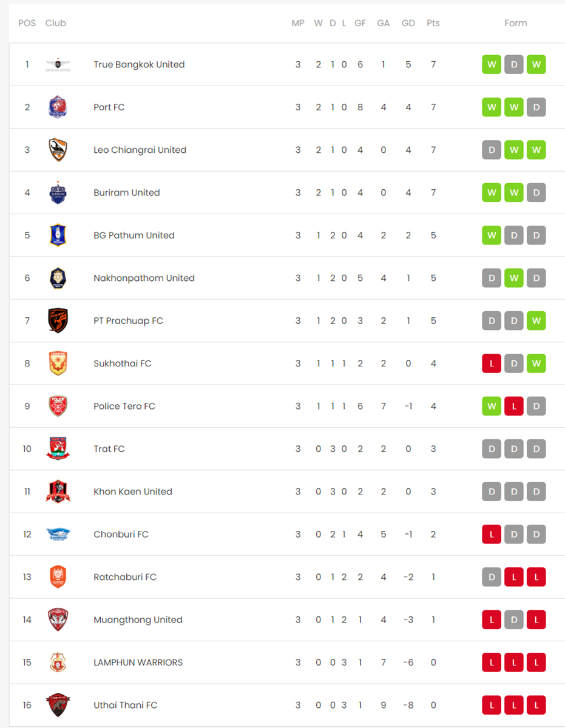Click the Uthai Thani FC crest

(x=58, y=705)
